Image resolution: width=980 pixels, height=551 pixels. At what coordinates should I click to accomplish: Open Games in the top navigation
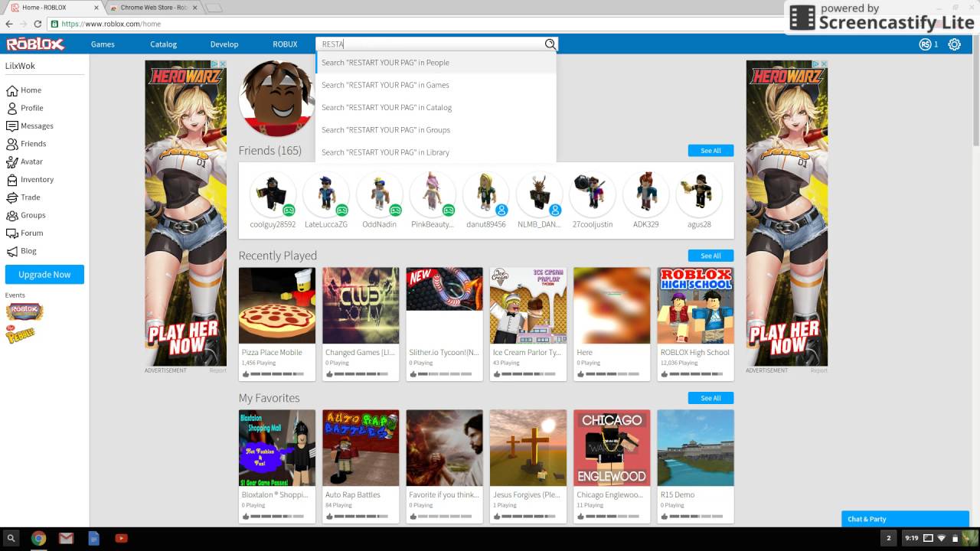tap(103, 44)
